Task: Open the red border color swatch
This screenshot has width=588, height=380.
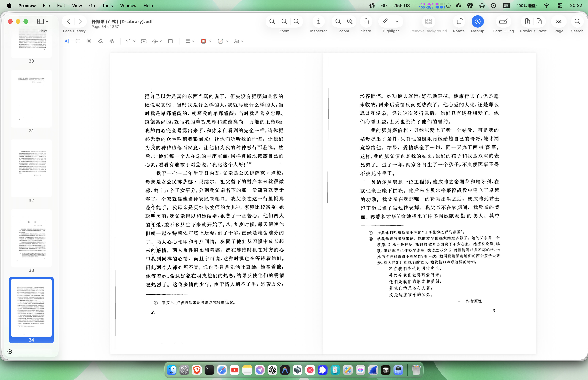Action: (203, 41)
